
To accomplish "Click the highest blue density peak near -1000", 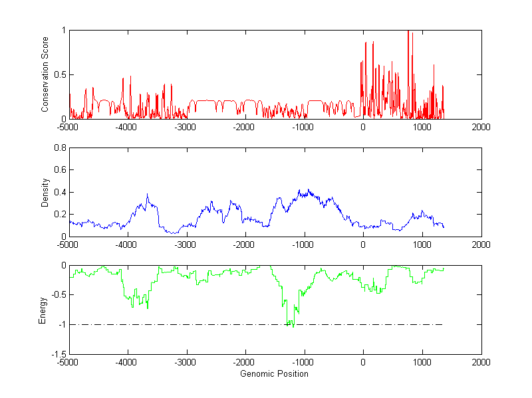I will coord(300,190).
